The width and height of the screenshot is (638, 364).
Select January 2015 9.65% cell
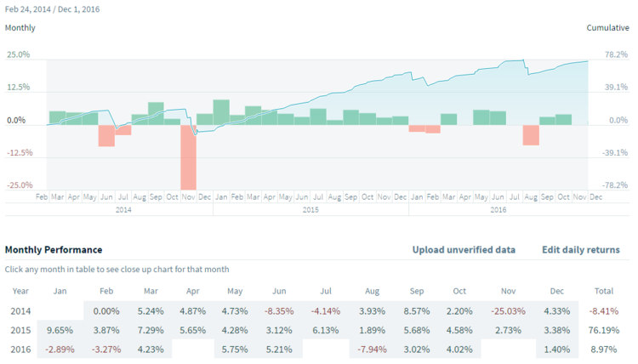point(60,330)
